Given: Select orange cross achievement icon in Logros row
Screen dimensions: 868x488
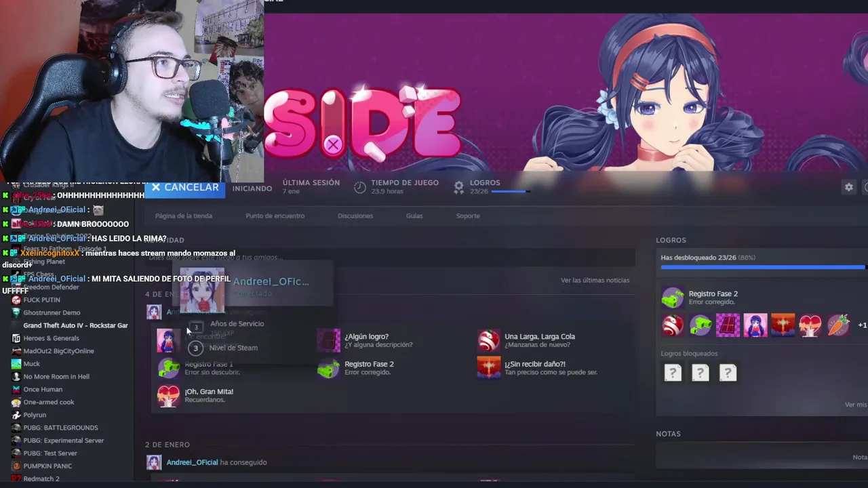Looking at the screenshot, I should (783, 325).
